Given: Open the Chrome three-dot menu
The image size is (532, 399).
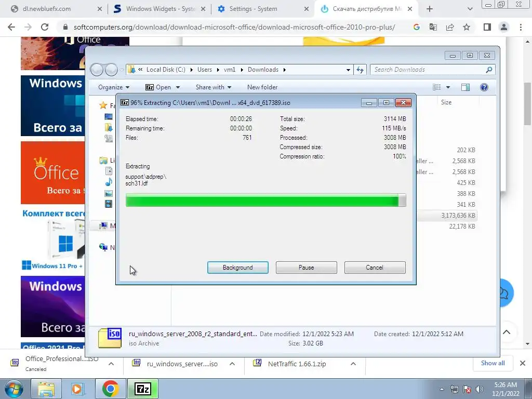Looking at the screenshot, I should click(521, 27).
